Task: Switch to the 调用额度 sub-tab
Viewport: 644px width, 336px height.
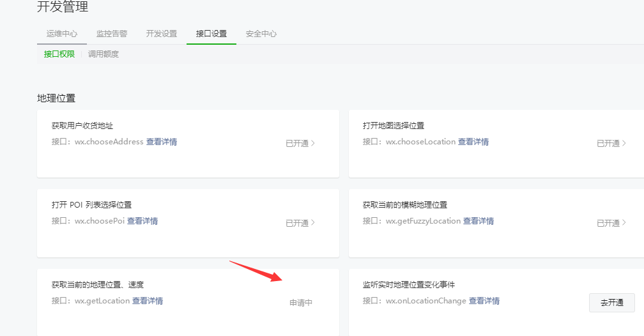Action: click(x=103, y=54)
